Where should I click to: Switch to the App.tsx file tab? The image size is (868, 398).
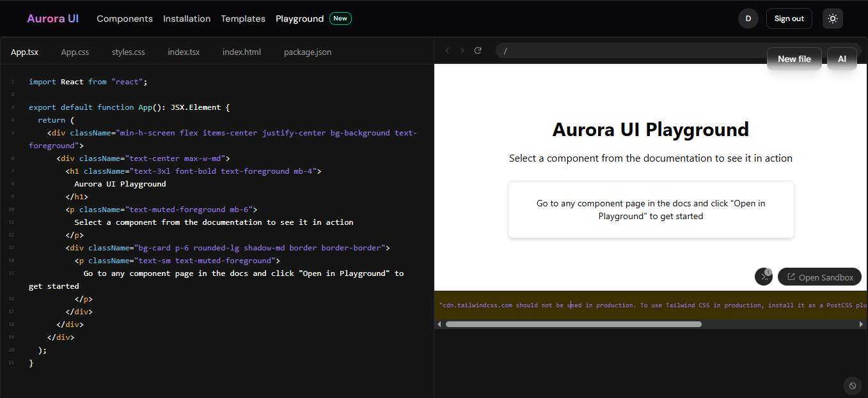pos(24,52)
